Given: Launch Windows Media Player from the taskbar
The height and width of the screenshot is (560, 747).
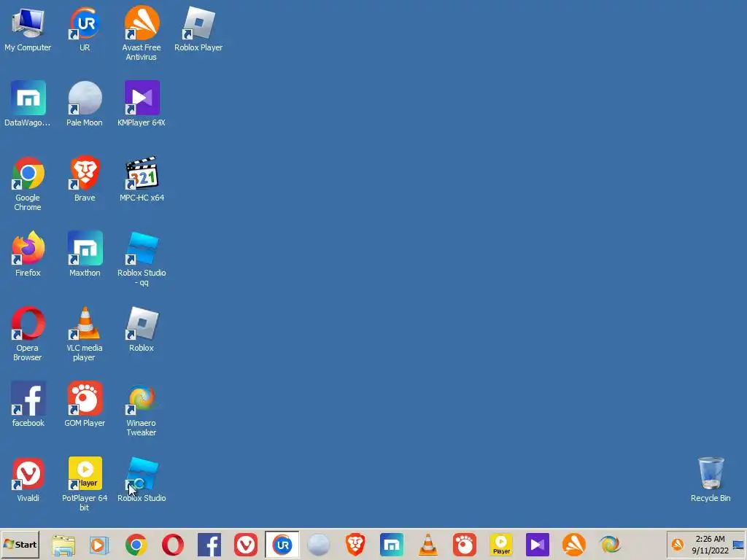Looking at the screenshot, I should [99, 544].
